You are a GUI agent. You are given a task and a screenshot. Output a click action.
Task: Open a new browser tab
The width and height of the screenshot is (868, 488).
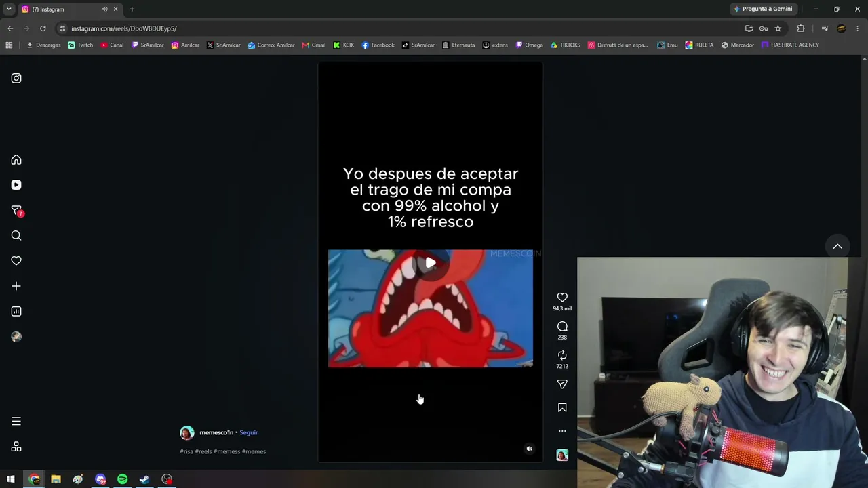132,9
